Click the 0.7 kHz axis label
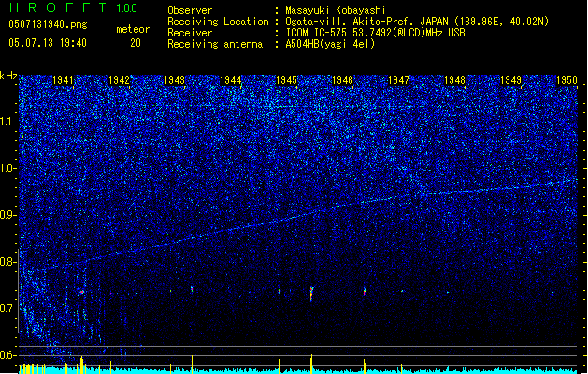Image resolution: width=588 pixels, height=374 pixels. (x=7, y=309)
